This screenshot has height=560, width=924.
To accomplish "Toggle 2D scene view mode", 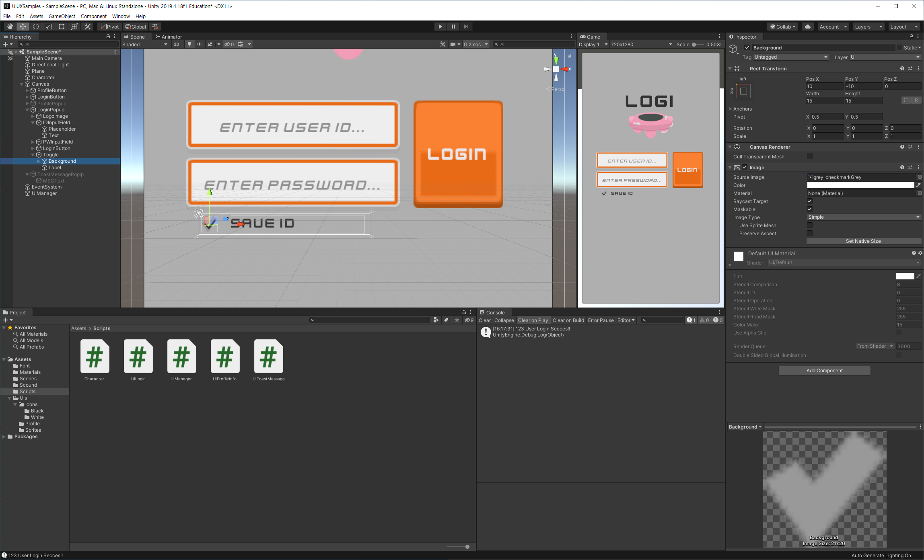I will pyautogui.click(x=177, y=44).
